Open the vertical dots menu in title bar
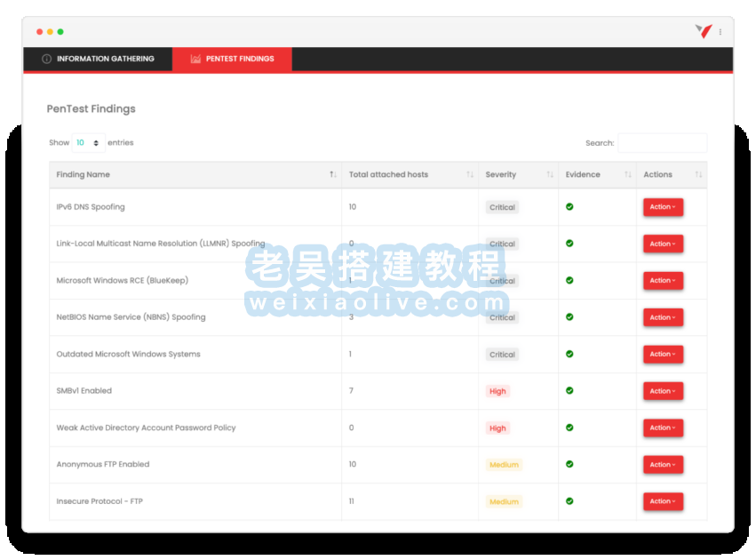This screenshot has width=756, height=560. pos(720,32)
